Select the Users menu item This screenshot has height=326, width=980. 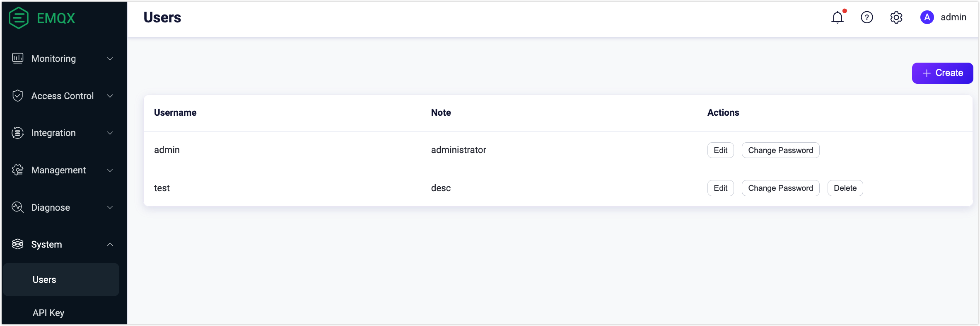pos(44,280)
